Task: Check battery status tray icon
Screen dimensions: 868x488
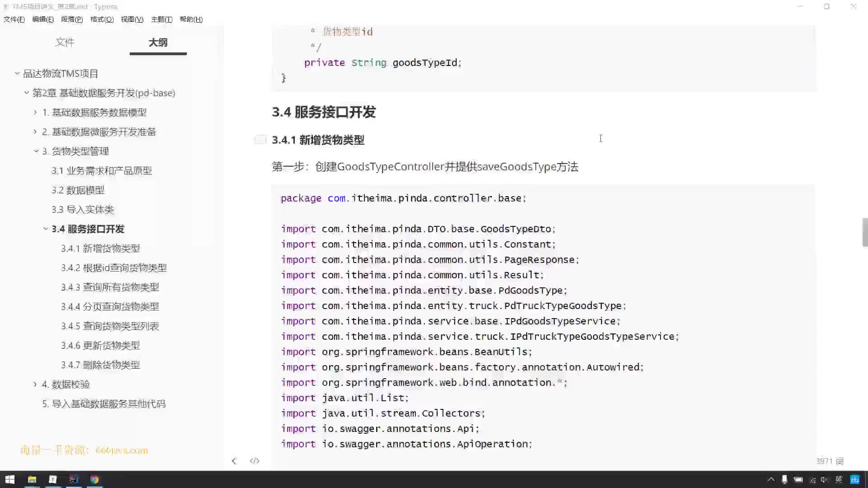Action: [798, 479]
